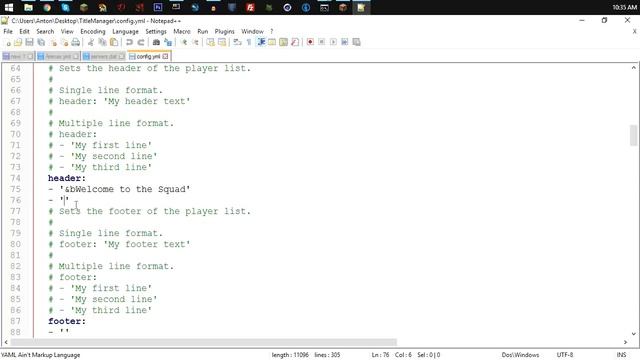Toggle show all characters pilcrow icon
The height and width of the screenshot is (360, 640).
[249, 42]
